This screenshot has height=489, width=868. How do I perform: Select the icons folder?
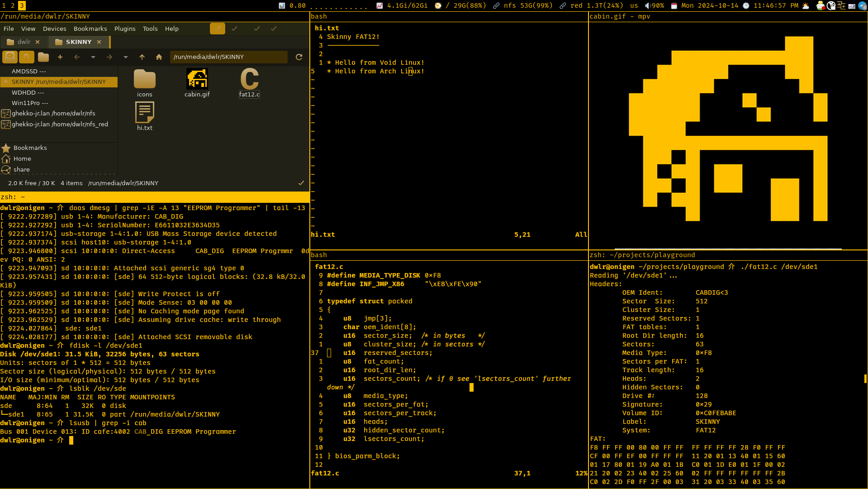pyautogui.click(x=145, y=83)
